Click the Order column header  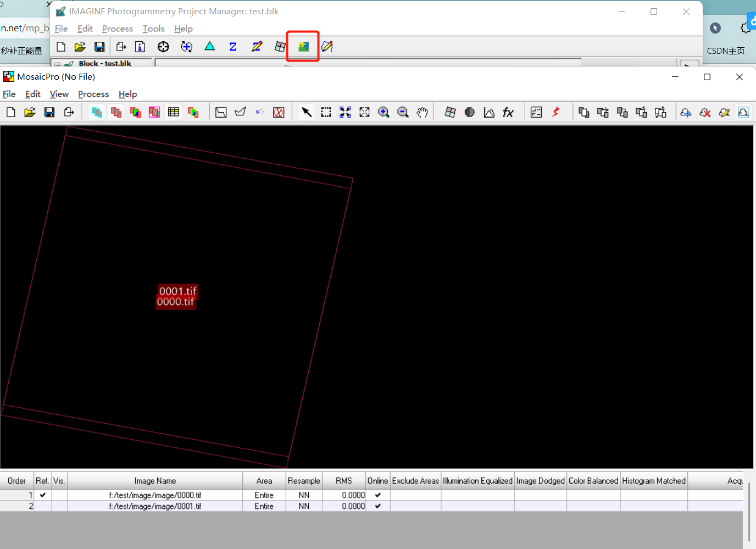point(16,481)
